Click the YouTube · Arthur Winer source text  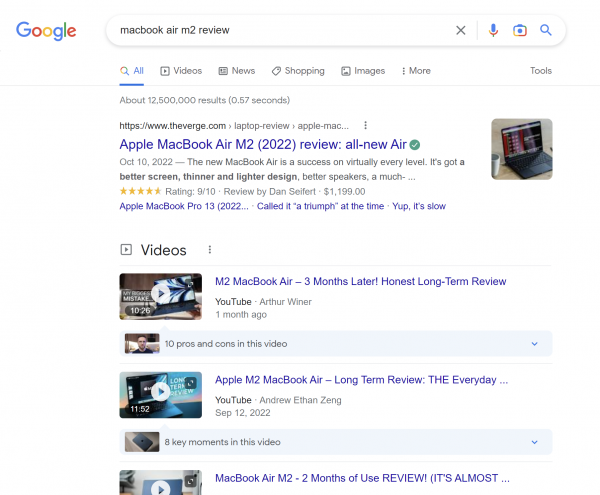pos(263,302)
